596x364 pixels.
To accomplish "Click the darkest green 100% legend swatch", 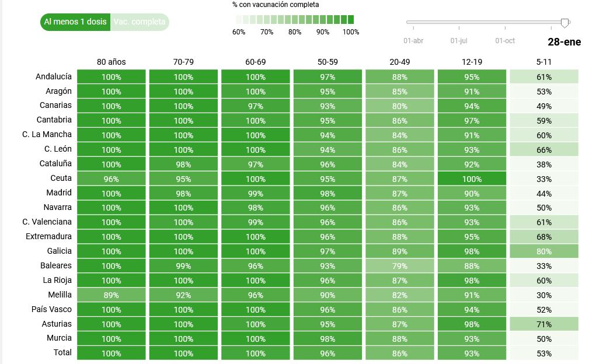I will click(350, 19).
